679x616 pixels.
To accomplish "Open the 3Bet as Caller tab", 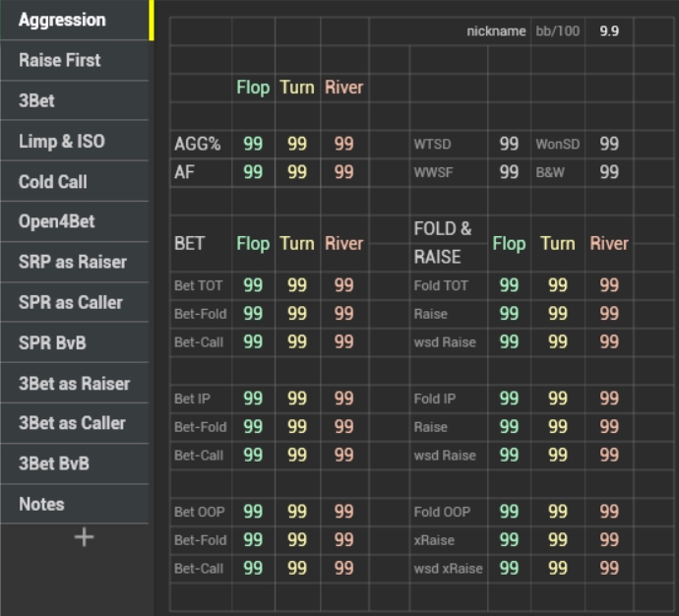I will click(x=72, y=423).
